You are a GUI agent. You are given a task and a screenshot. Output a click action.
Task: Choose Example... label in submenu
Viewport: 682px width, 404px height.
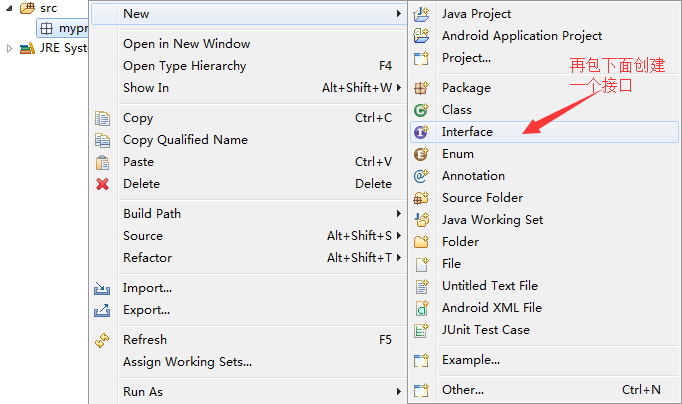(471, 360)
